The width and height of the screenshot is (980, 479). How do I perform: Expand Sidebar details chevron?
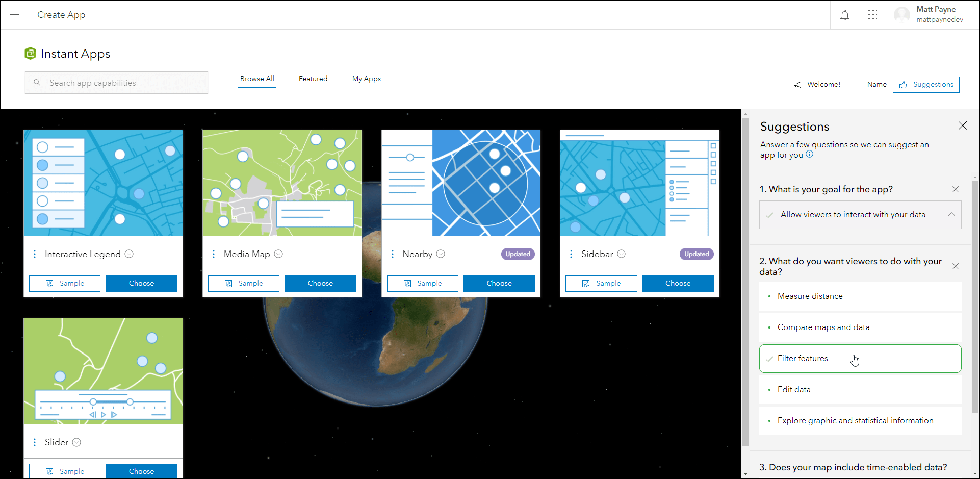coord(622,254)
